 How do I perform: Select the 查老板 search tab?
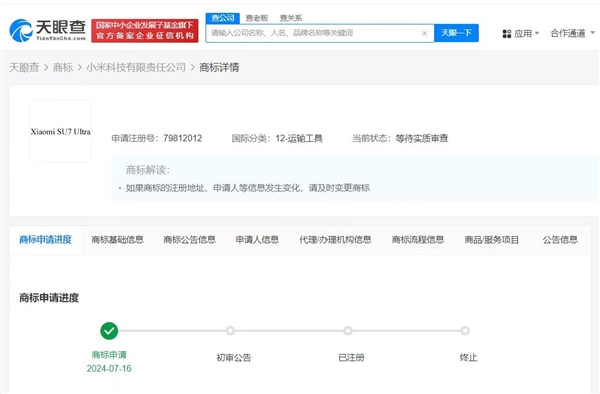pyautogui.click(x=257, y=18)
